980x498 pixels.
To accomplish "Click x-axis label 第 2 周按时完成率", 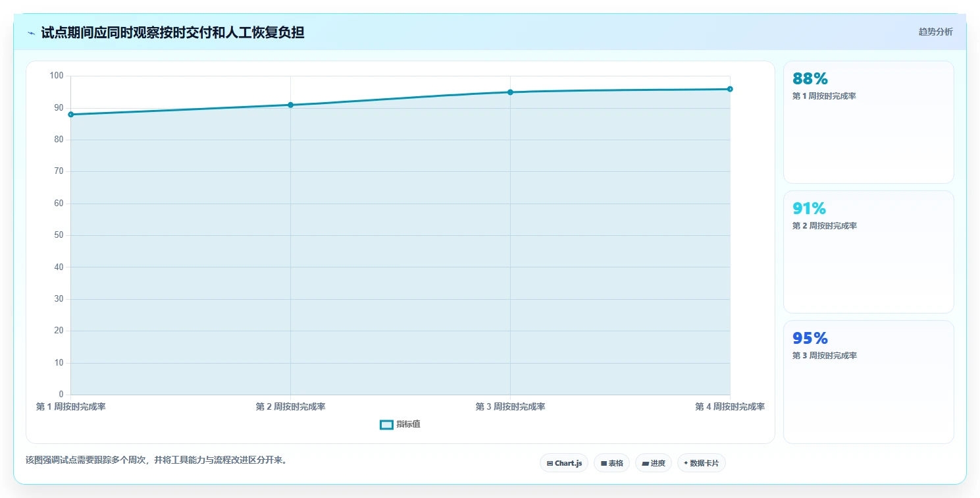I will pos(290,407).
